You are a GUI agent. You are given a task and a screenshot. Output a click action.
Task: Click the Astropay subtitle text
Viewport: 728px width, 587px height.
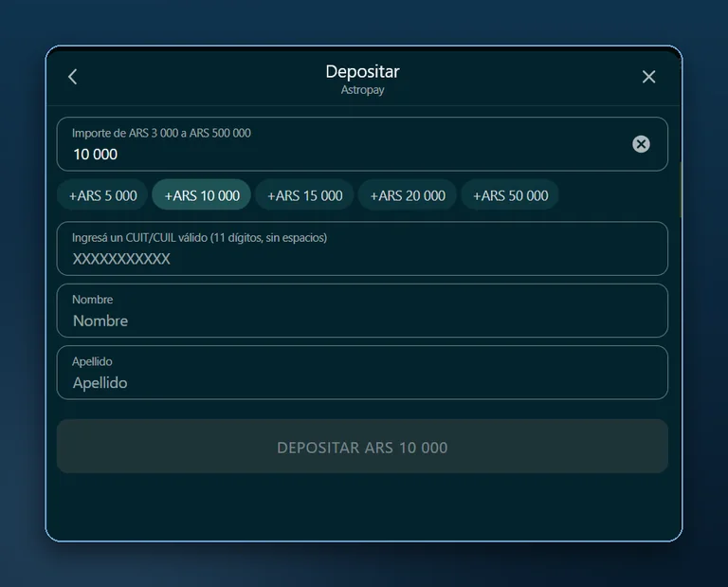coord(363,90)
